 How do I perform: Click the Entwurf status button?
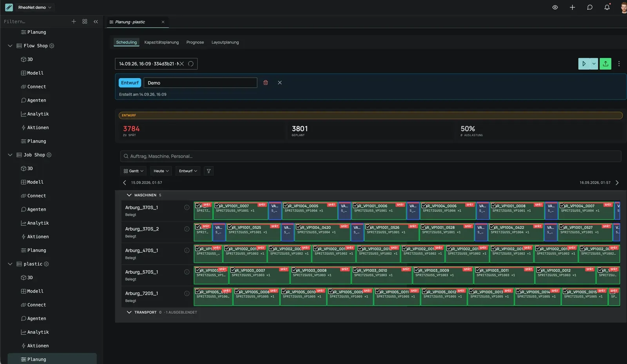(x=130, y=83)
